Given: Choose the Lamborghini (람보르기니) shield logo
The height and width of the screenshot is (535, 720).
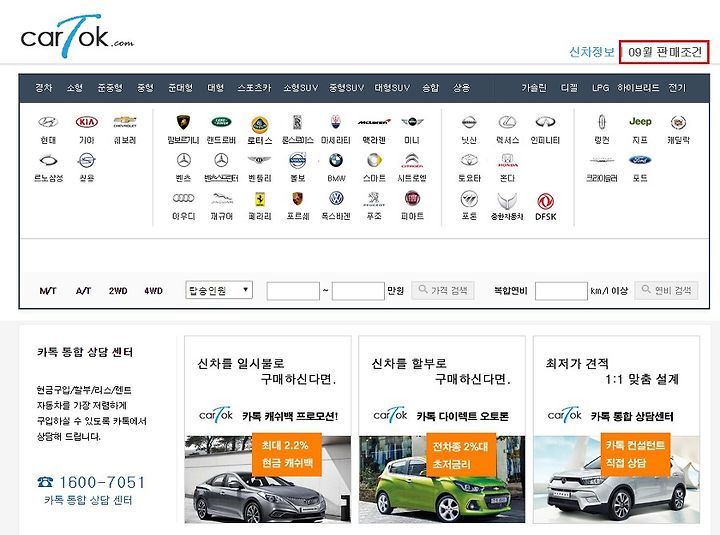Looking at the screenshot, I should [183, 122].
